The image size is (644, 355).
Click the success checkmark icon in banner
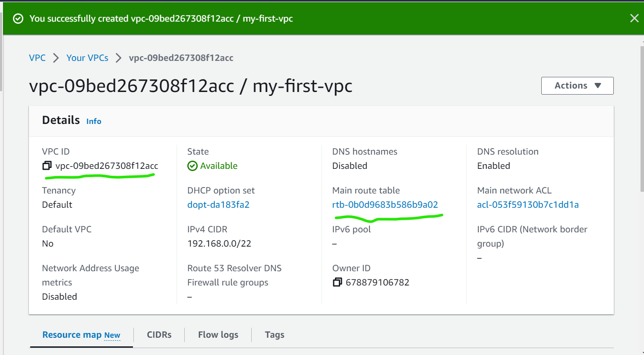coord(18,19)
